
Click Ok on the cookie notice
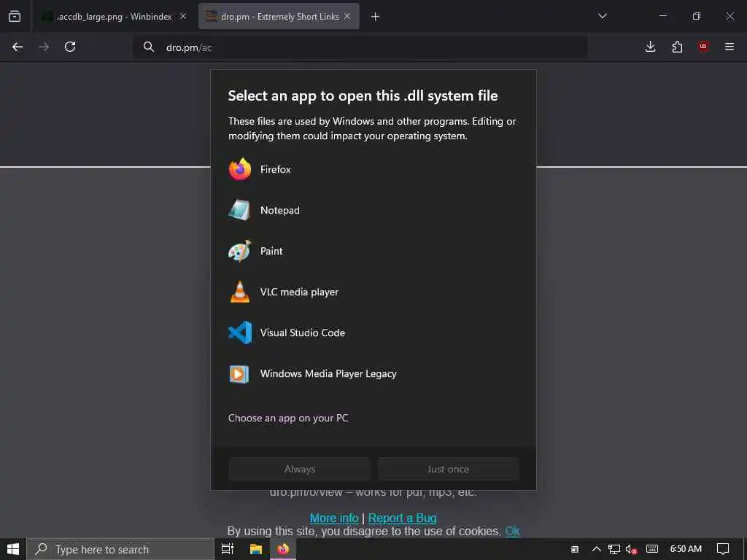click(x=512, y=531)
